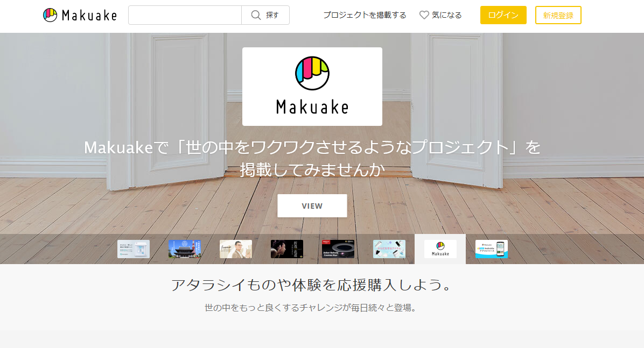The width and height of the screenshot is (644, 348).
Task: Click the heading アタラシイものや体験を応援購入しよう。
Action: tap(312, 285)
